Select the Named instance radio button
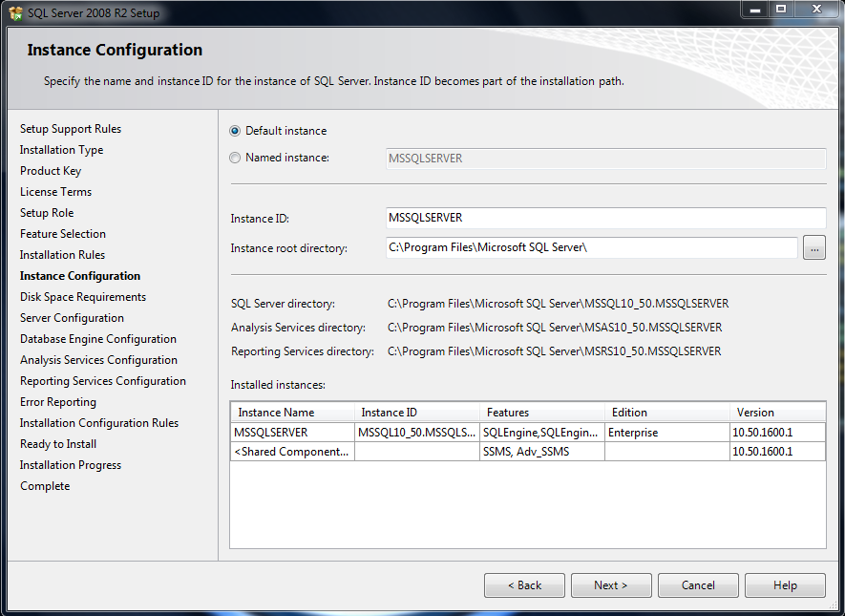 (x=235, y=158)
